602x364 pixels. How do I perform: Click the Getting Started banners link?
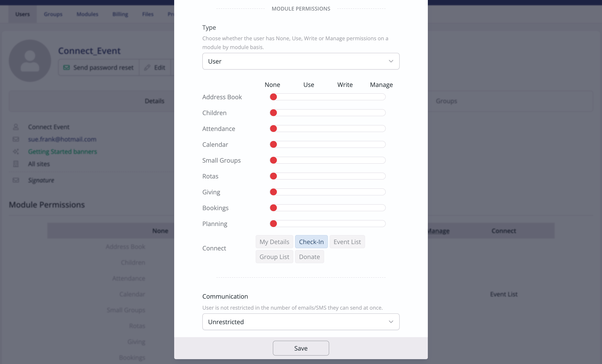62,152
